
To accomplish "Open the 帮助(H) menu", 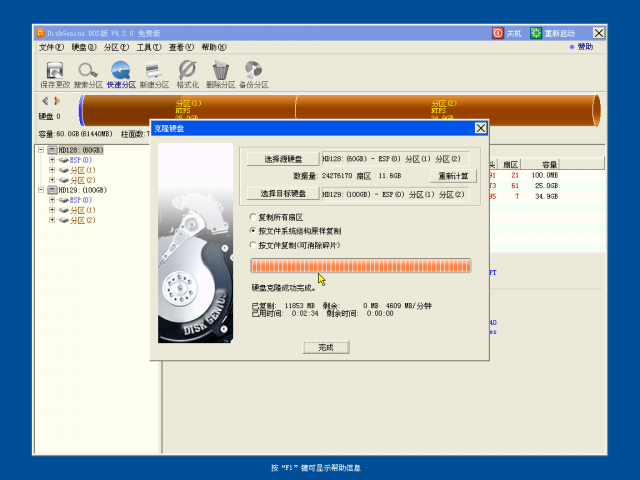I will tap(214, 47).
